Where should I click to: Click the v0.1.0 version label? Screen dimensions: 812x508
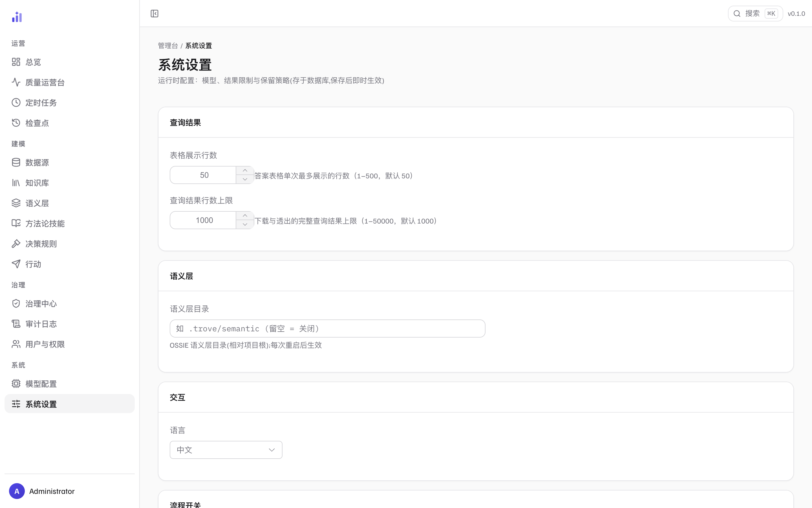(796, 14)
